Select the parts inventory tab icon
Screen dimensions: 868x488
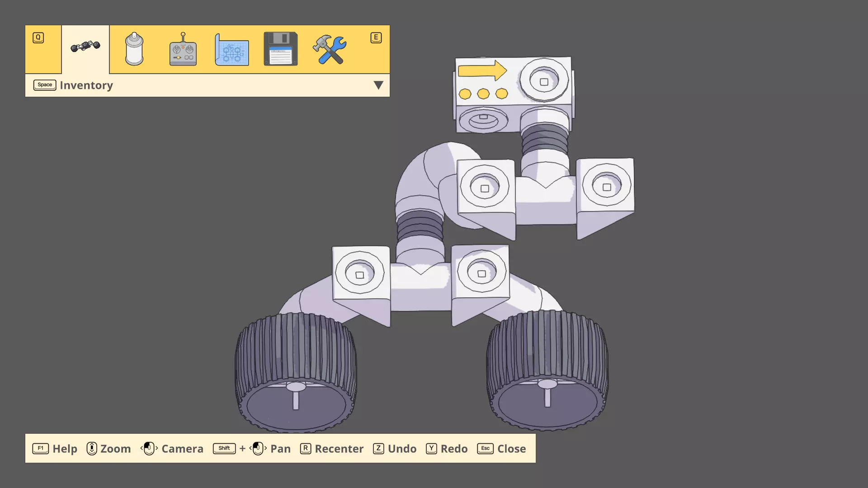coord(85,47)
